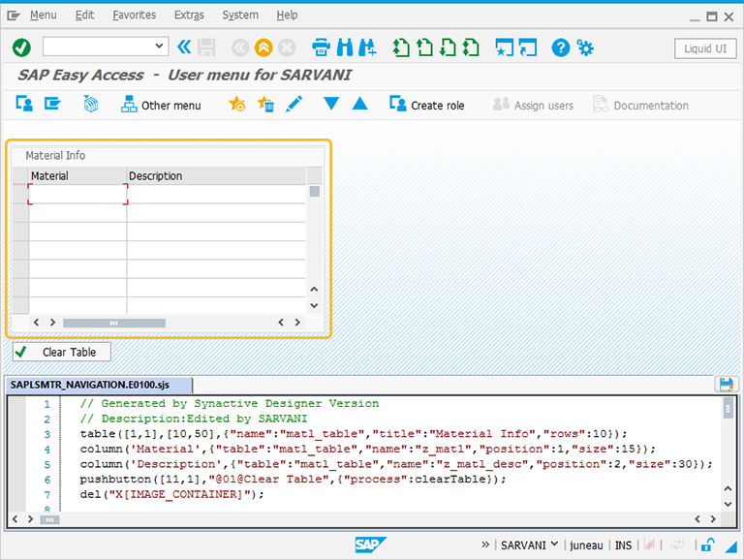Open the Edit menu
Screen dimensions: 744x560
[x=84, y=16]
